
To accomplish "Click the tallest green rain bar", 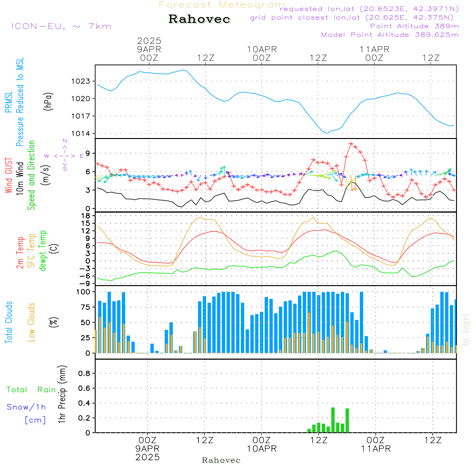I will 333,420.
